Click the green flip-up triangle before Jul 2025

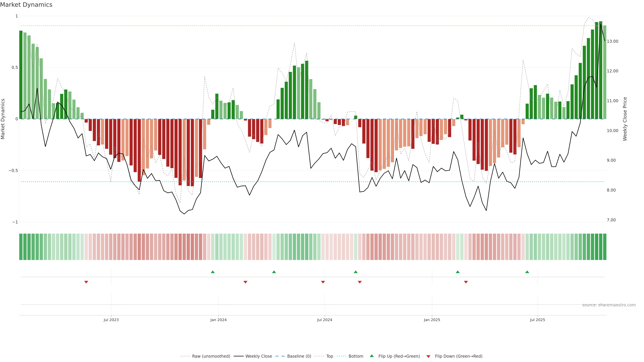[x=527, y=272]
